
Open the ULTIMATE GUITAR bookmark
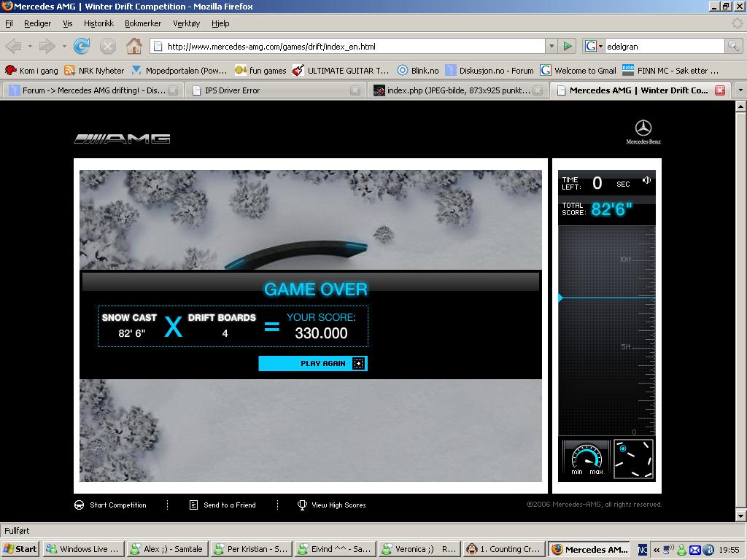[x=341, y=71]
